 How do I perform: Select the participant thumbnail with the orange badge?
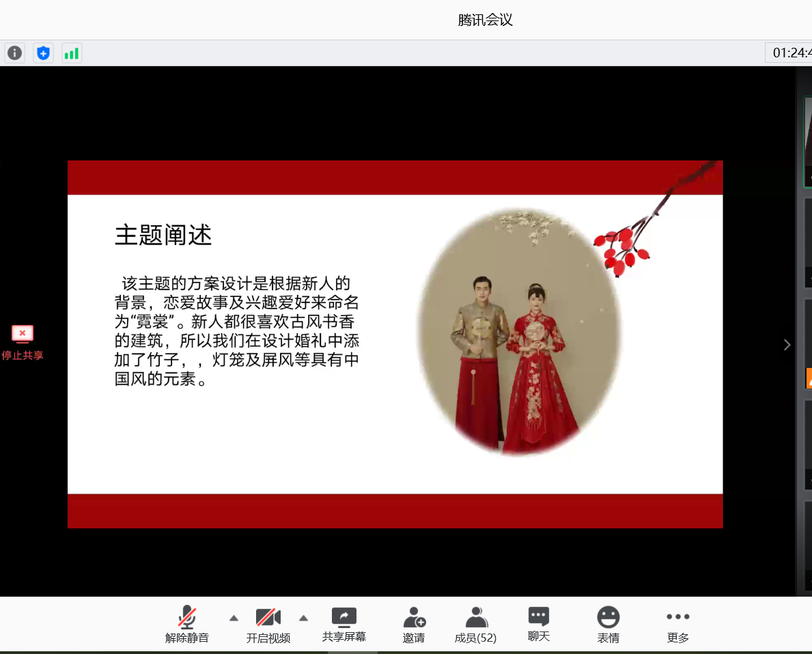pyautogui.click(x=808, y=345)
